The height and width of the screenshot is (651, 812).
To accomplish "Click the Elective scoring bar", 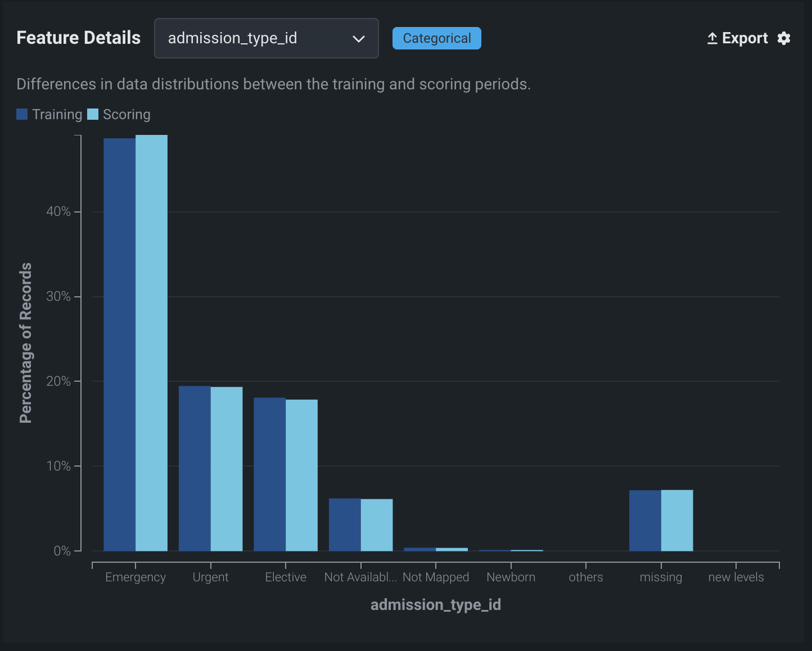I will (x=301, y=475).
